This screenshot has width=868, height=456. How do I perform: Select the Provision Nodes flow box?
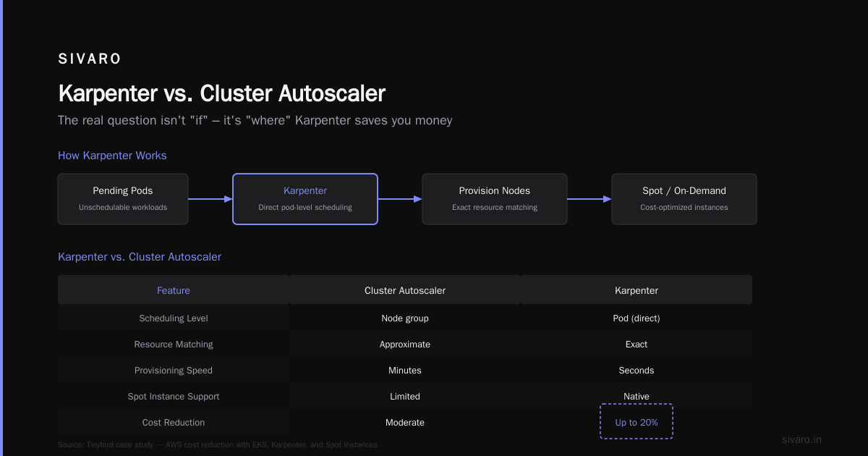(495, 199)
